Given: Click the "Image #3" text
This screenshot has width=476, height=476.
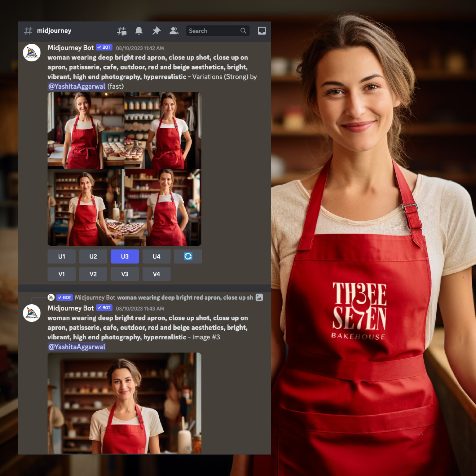Looking at the screenshot, I should [206, 337].
